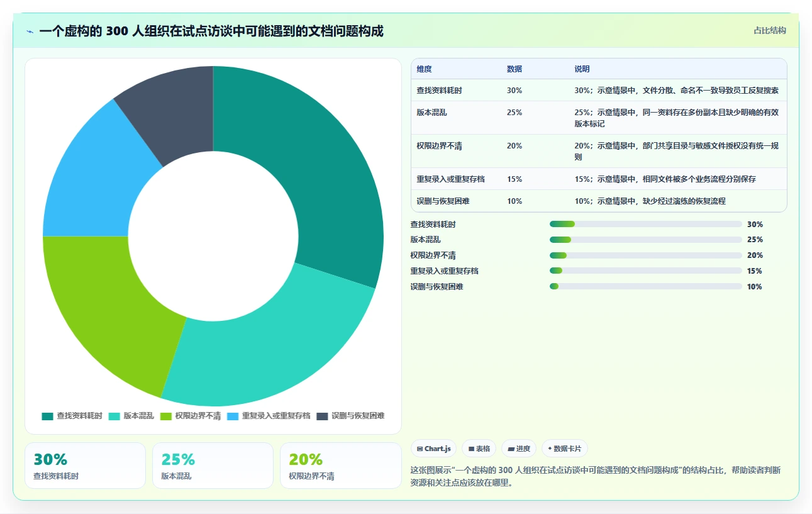Click the 30% value next to progress bar
Screen dimensions: 812x514
pos(755,224)
